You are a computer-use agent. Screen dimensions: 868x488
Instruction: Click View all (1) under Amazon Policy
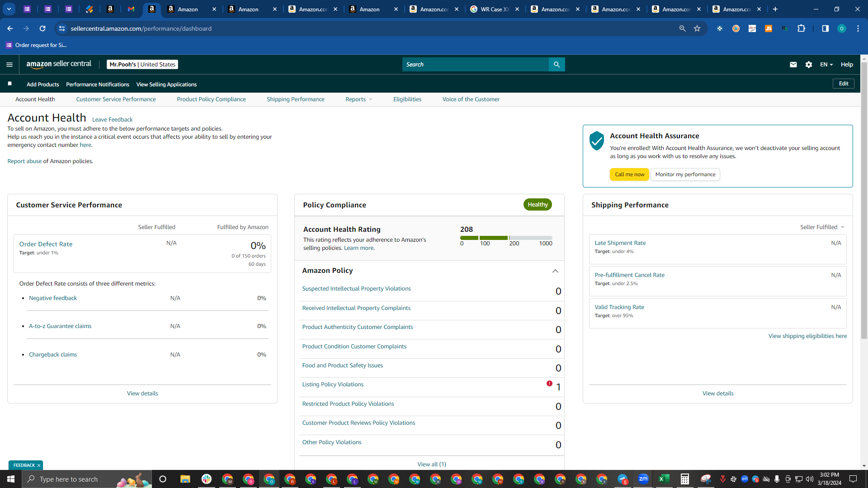tap(432, 464)
